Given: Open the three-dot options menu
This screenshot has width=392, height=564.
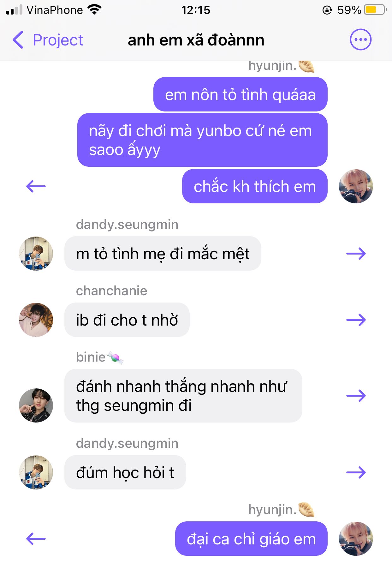Looking at the screenshot, I should click(360, 40).
